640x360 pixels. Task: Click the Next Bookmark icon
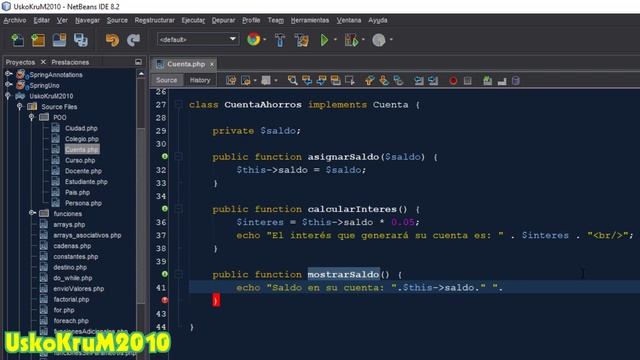click(x=384, y=80)
